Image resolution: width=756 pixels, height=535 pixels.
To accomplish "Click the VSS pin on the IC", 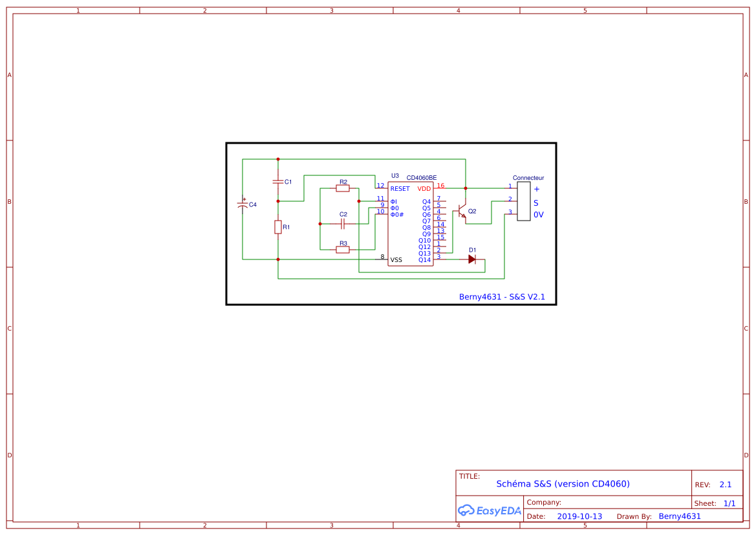I will click(x=395, y=259).
